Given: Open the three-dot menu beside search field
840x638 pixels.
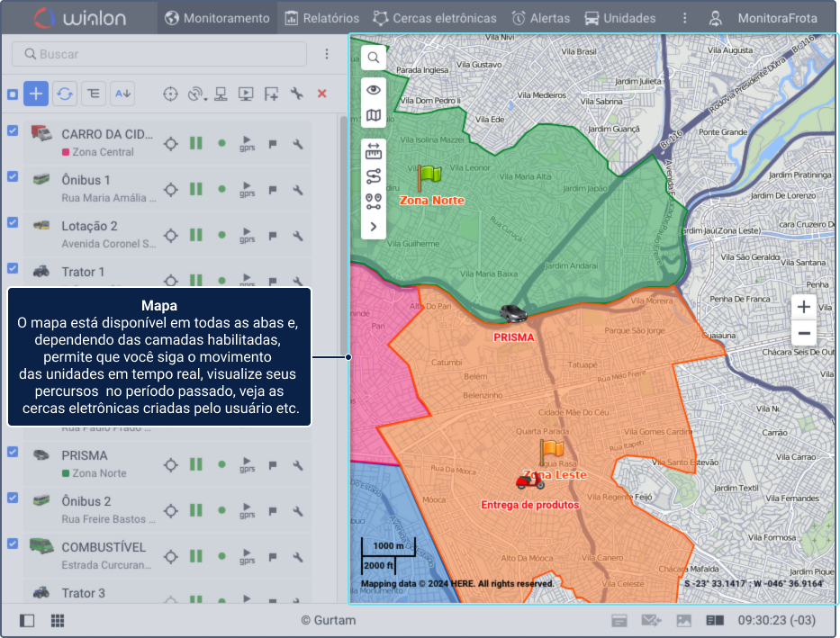Looking at the screenshot, I should 327,54.
